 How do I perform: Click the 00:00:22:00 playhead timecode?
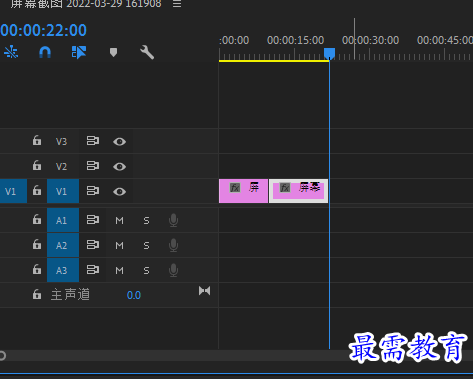43,30
